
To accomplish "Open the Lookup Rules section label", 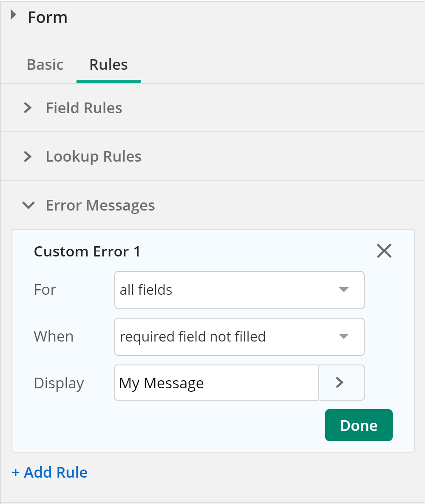I will point(93,157).
